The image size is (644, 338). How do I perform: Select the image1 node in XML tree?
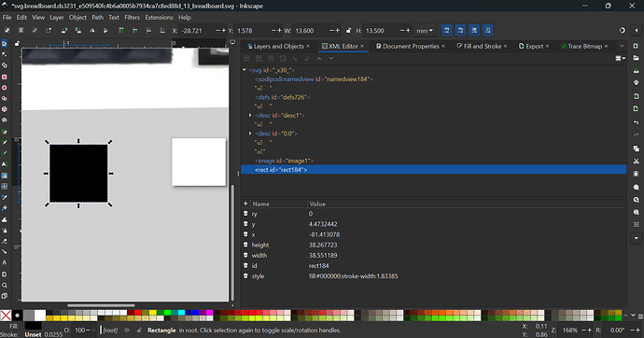(x=284, y=161)
